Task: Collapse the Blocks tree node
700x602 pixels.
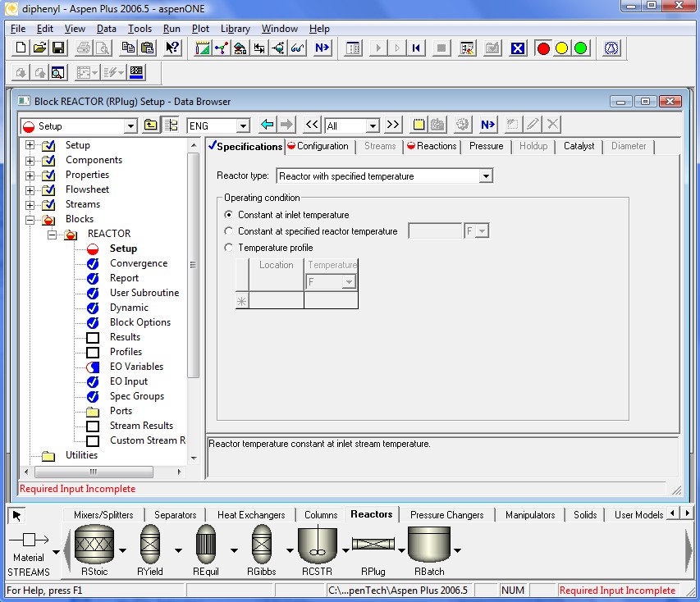Action: 30,219
